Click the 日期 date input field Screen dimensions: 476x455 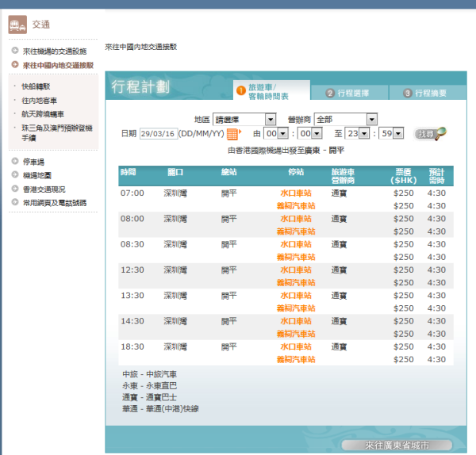pos(159,133)
